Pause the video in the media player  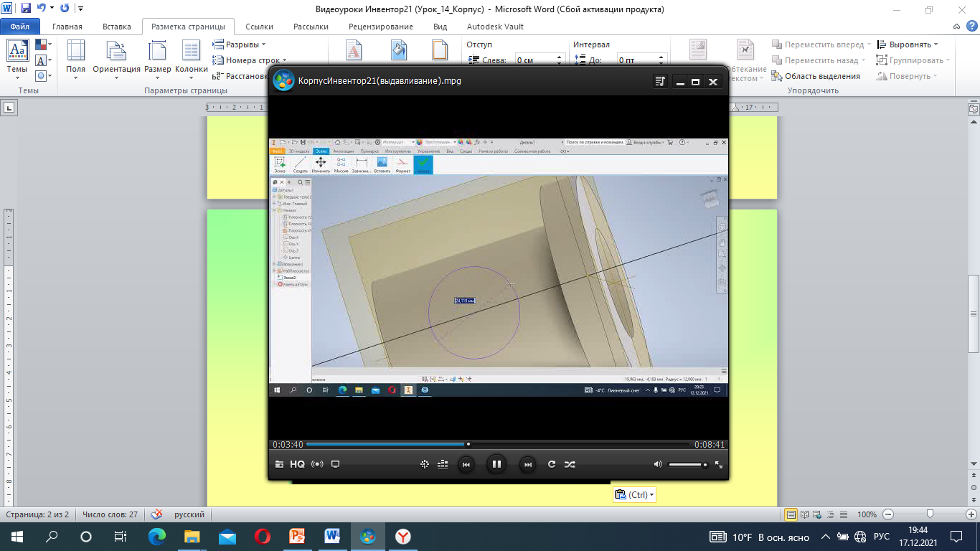tap(496, 464)
